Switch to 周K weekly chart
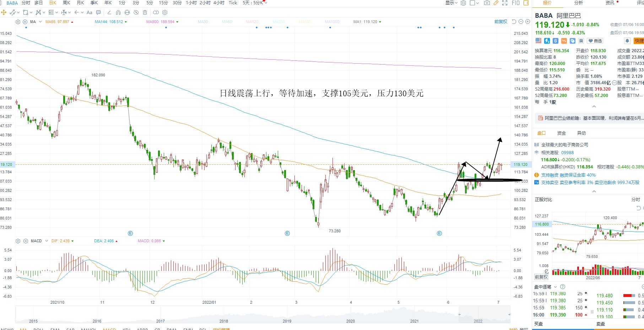This screenshot has width=644, height=330. coord(66,3)
